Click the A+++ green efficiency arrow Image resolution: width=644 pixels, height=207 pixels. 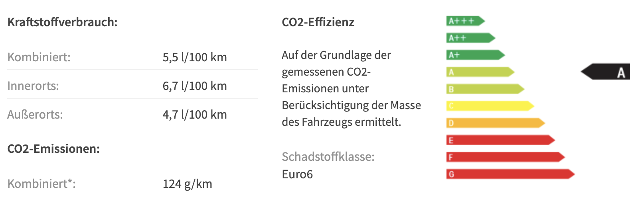click(465, 21)
